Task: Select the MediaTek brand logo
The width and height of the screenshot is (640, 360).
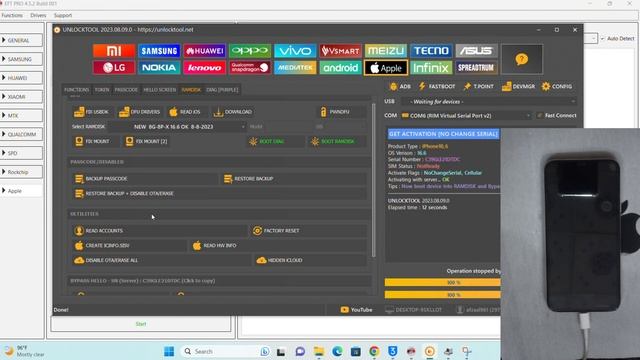Action: 295,68
